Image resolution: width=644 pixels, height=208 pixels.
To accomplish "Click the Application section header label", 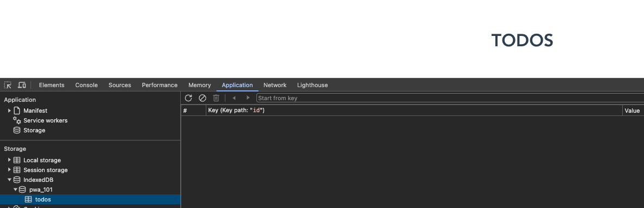I will 20,100.
